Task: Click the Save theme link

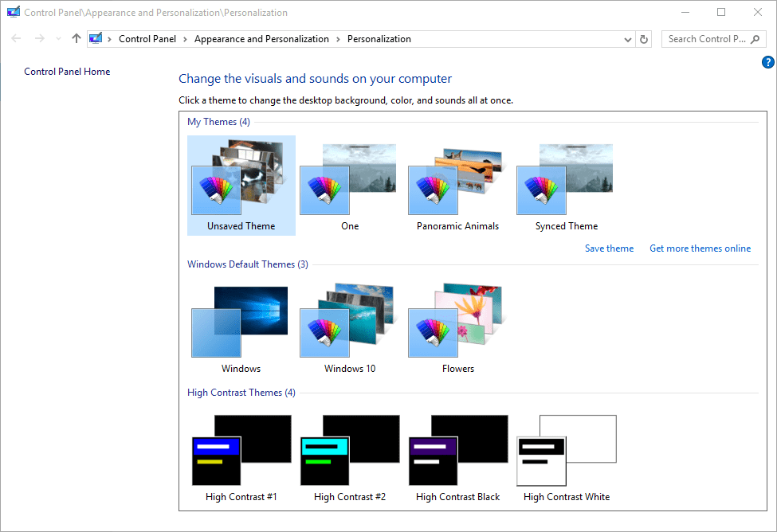Action: click(609, 248)
